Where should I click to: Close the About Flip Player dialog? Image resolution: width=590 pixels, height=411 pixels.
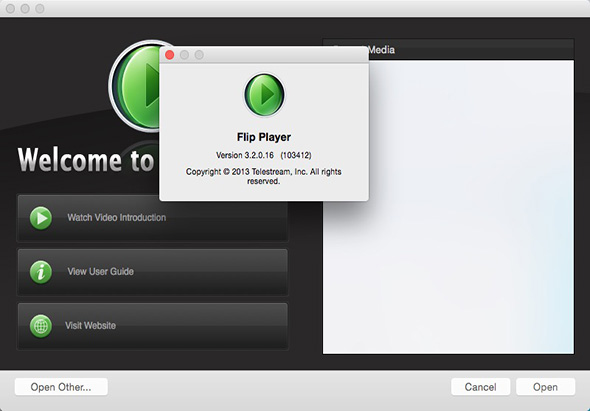pyautogui.click(x=170, y=55)
